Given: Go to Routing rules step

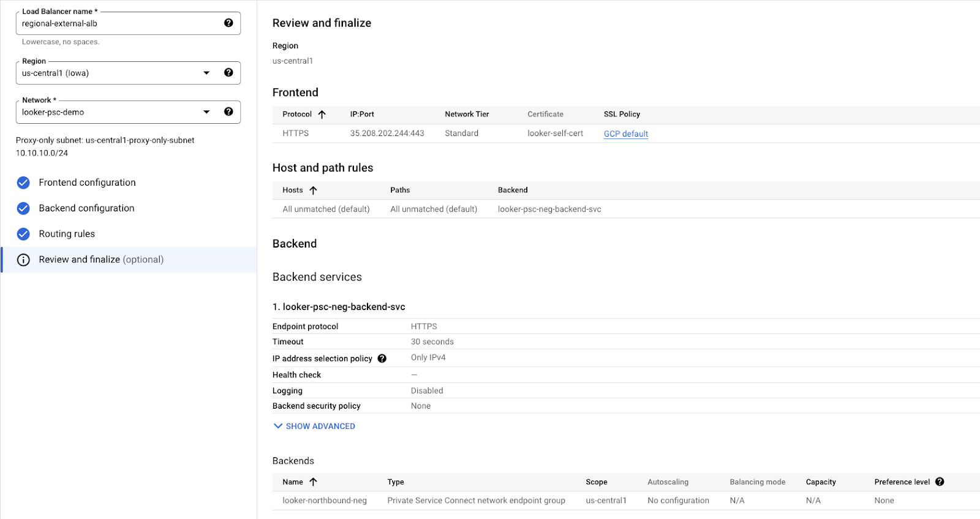Looking at the screenshot, I should click(x=67, y=234).
